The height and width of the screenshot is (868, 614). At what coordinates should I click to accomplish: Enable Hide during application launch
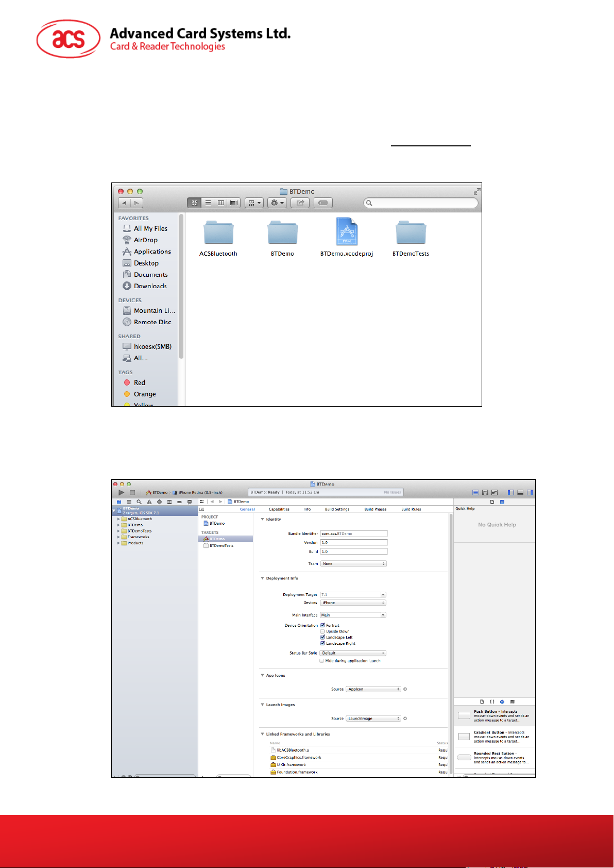322,661
